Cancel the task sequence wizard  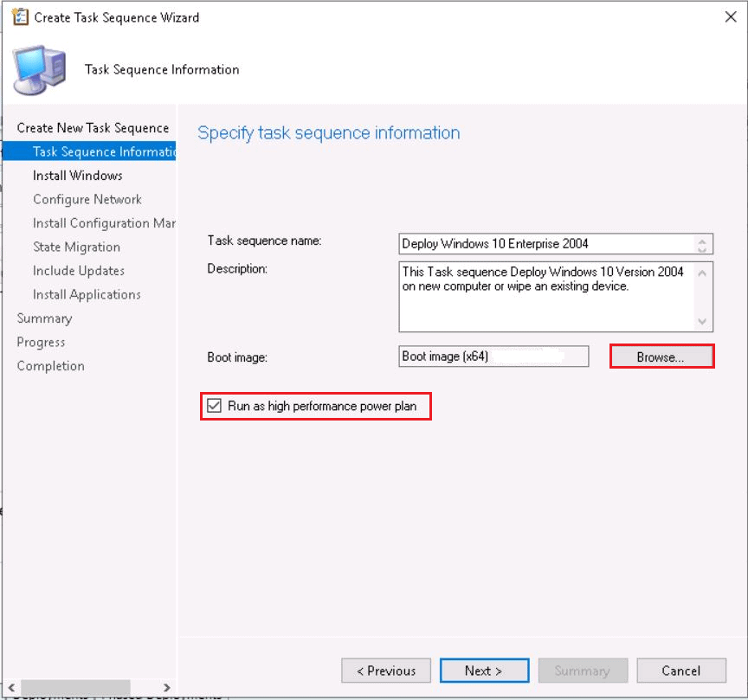pyautogui.click(x=681, y=671)
